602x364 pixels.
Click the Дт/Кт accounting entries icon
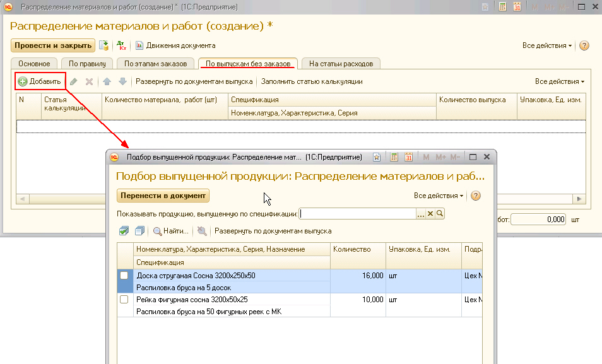point(121,45)
